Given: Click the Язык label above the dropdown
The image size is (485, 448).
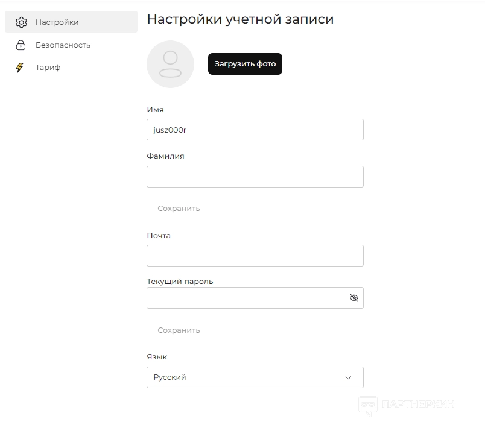Looking at the screenshot, I should [x=157, y=358].
